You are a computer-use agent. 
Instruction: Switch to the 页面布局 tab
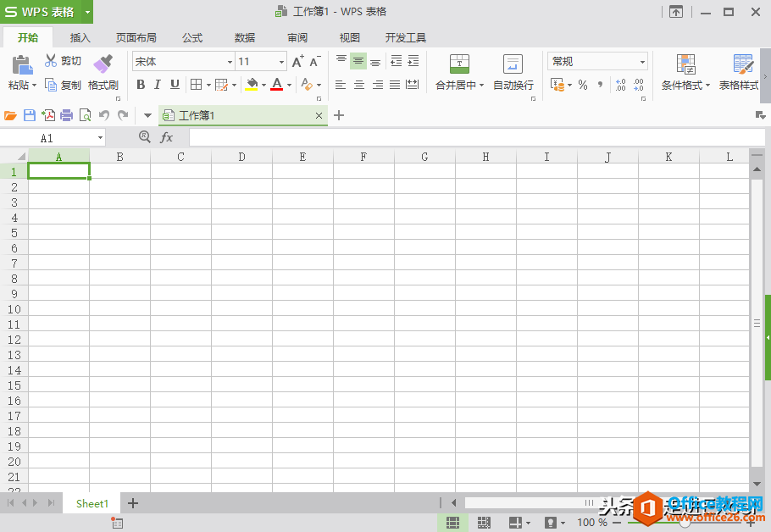tap(136, 37)
